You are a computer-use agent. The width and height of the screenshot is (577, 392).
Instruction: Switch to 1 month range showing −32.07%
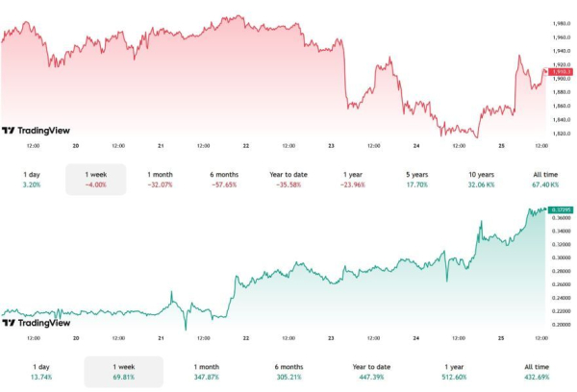coord(160,179)
